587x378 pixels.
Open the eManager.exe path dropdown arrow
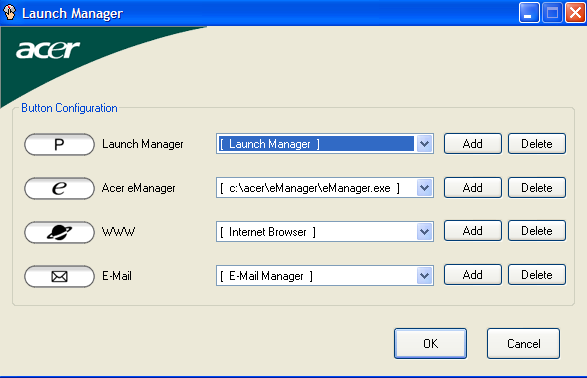[424, 188]
